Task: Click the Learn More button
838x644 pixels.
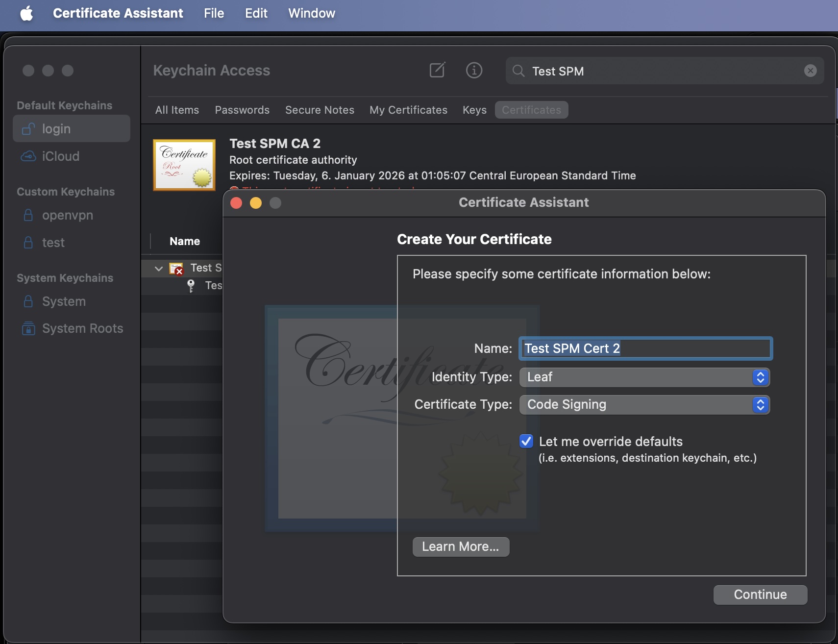Action: (x=461, y=547)
